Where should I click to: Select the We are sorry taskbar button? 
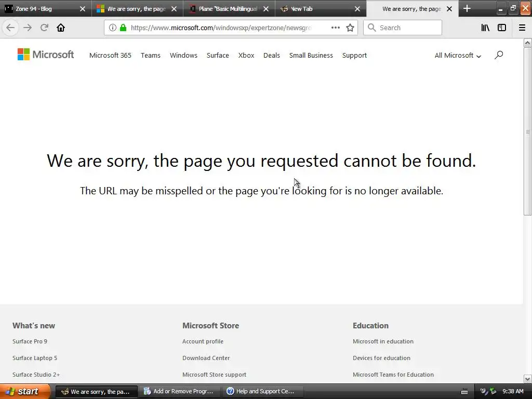(96, 391)
